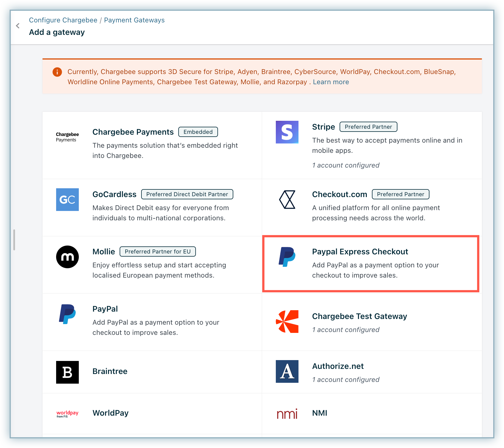Image resolution: width=504 pixels, height=448 pixels.
Task: Click the NMI logo icon
Action: [287, 414]
